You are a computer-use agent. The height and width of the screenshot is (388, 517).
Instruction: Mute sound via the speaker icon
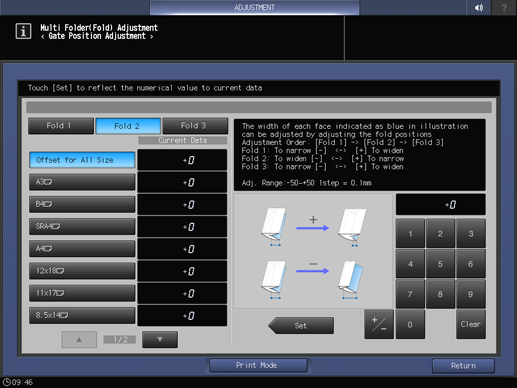(479, 7)
